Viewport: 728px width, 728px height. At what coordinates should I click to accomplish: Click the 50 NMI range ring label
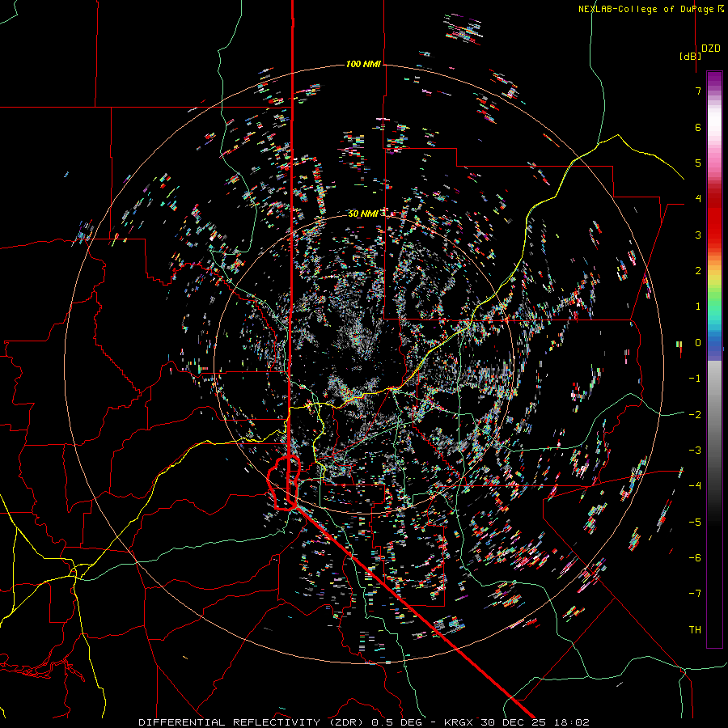click(363, 214)
